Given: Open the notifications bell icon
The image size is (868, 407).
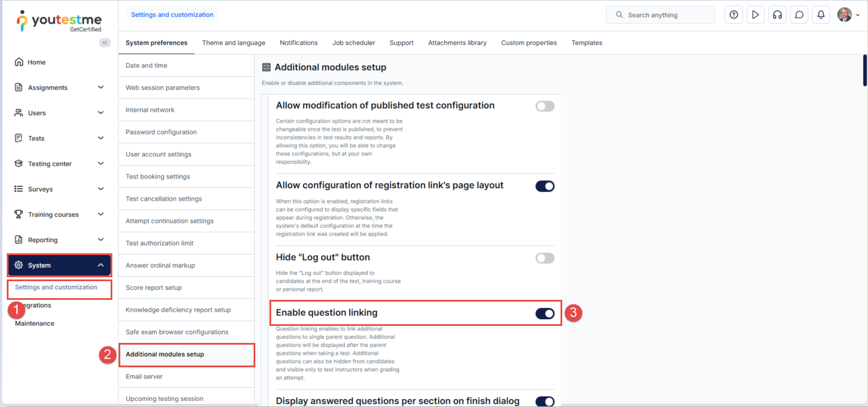Looking at the screenshot, I should point(820,15).
